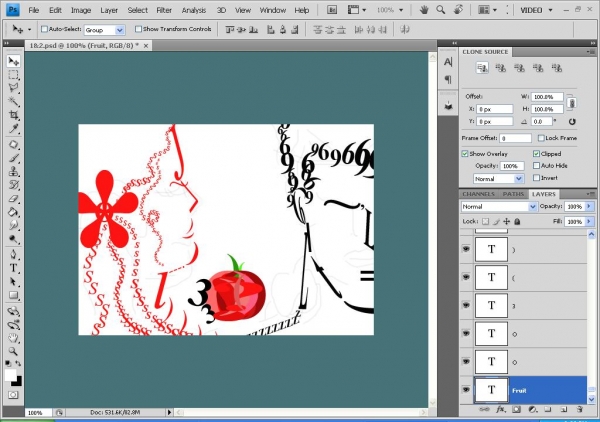Click the Delete layer trash icon

(579, 409)
